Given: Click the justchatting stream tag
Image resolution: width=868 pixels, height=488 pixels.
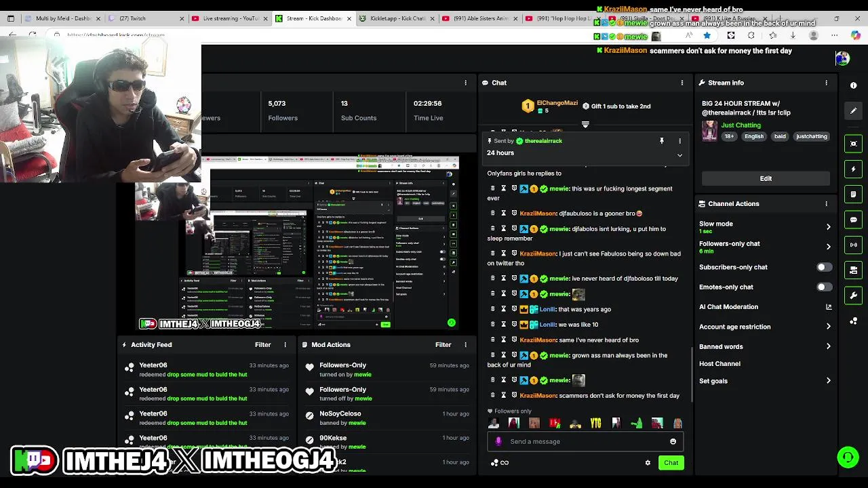Looking at the screenshot, I should (x=811, y=136).
